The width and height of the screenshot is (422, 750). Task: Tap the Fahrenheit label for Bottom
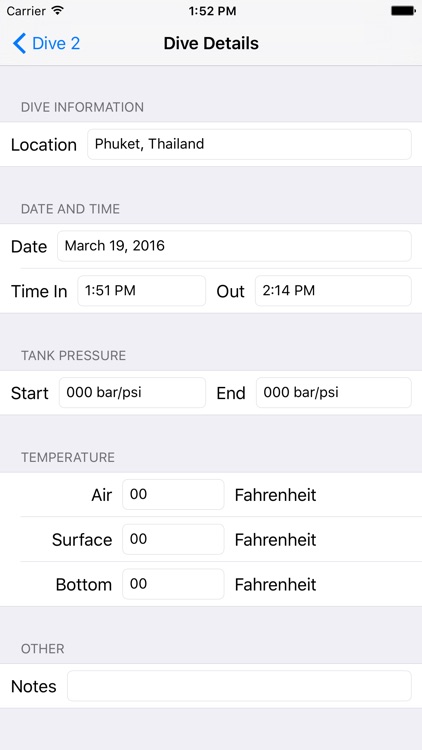[x=276, y=585]
